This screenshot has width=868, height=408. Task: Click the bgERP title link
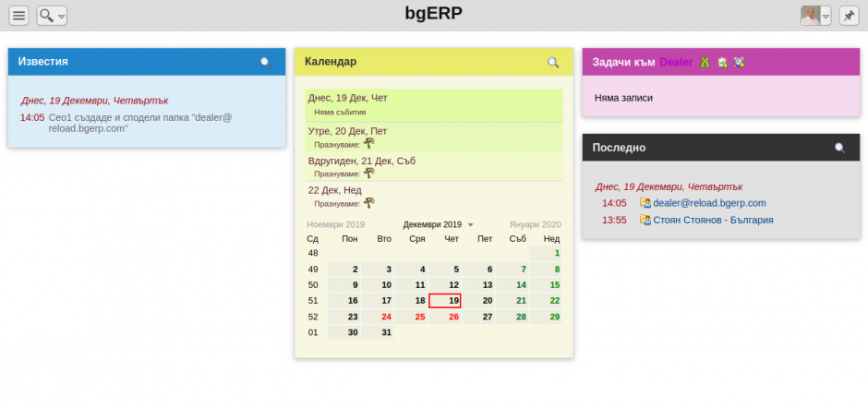coord(433,14)
